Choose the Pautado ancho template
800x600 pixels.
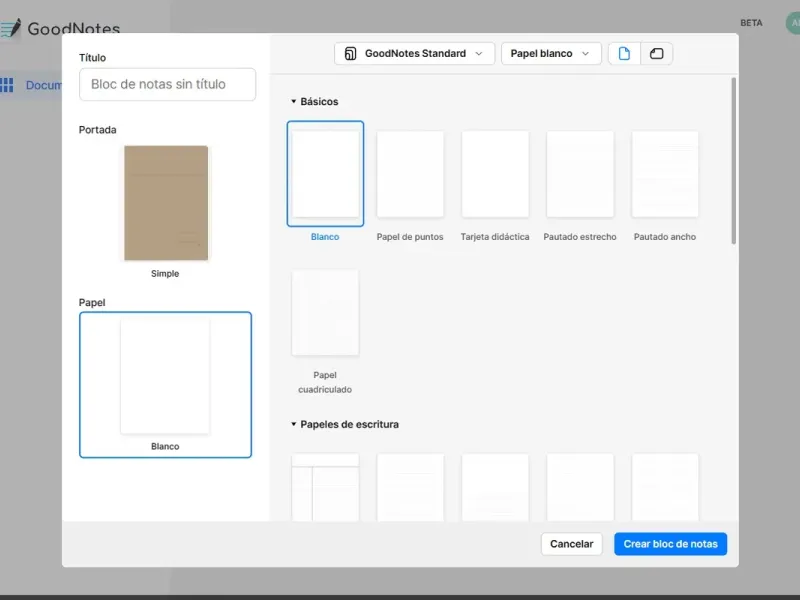point(665,174)
